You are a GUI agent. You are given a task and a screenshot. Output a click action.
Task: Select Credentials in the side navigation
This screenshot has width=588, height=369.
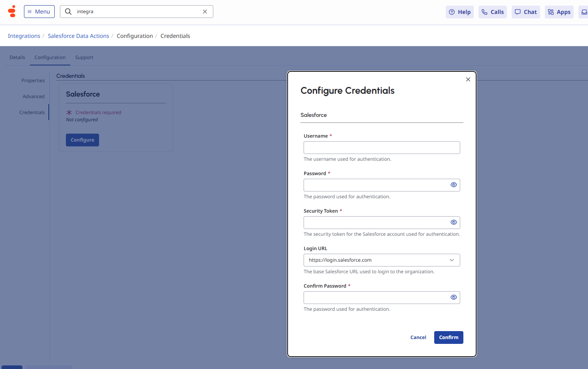click(x=32, y=112)
